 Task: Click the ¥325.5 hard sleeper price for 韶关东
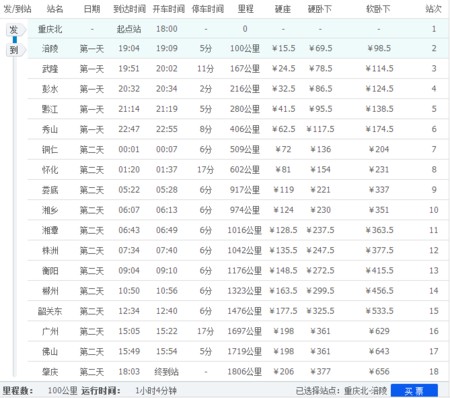(x=320, y=311)
